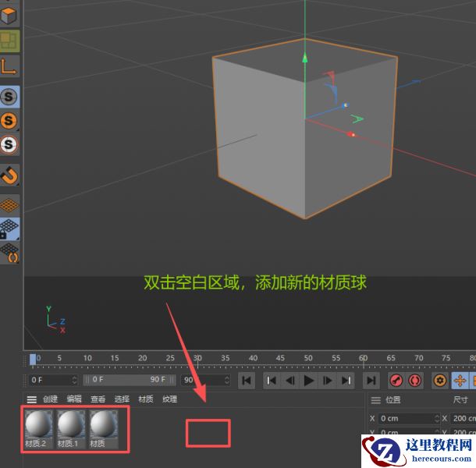Image resolution: width=476 pixels, height=468 pixels.
Task: Enable texture mode green checker icon
Action: tap(9, 41)
